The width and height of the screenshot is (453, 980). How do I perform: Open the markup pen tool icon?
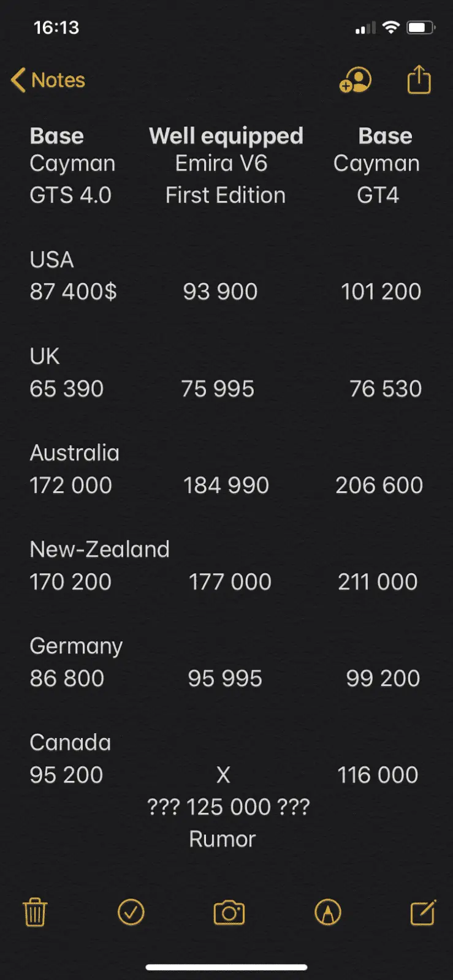327,913
